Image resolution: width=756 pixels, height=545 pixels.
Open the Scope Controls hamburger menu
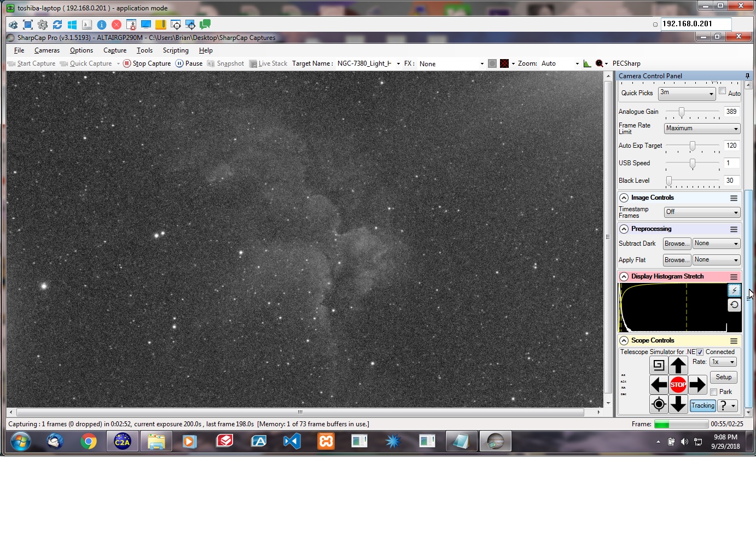tap(734, 341)
